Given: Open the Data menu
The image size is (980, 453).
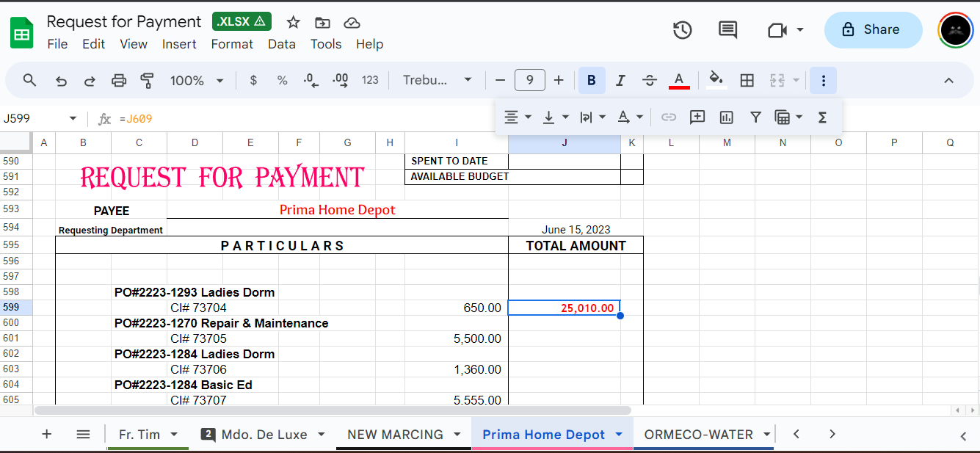Looking at the screenshot, I should (x=281, y=44).
